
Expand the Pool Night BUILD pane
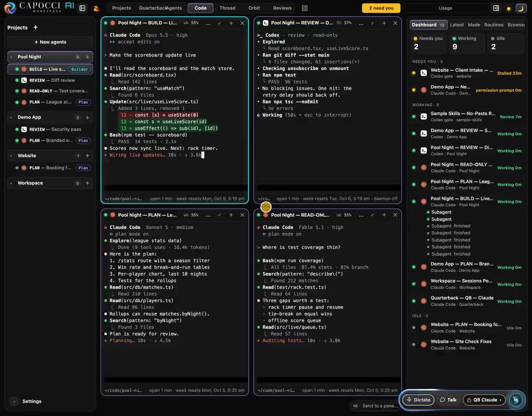[x=220, y=23]
